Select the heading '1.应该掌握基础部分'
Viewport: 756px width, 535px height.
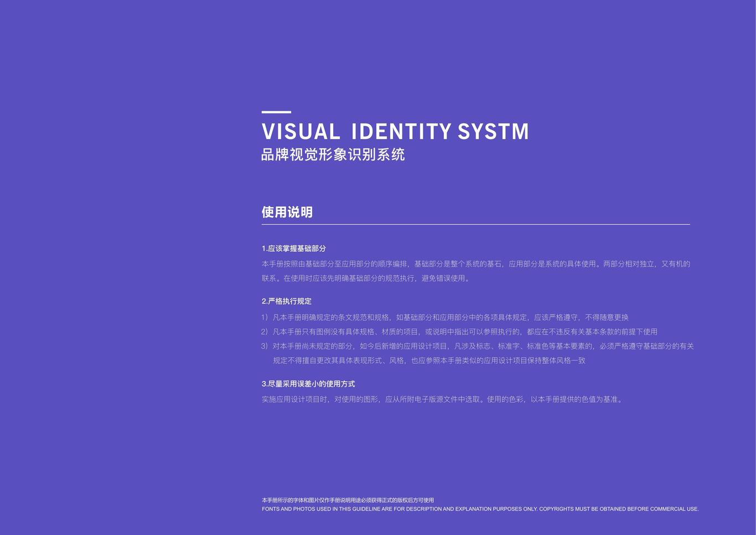294,249
